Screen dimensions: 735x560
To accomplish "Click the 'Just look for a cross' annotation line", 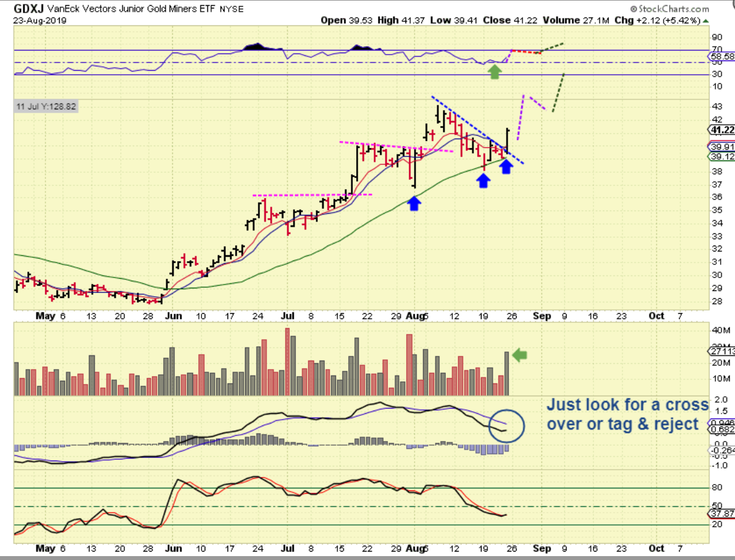I will pos(628,405).
